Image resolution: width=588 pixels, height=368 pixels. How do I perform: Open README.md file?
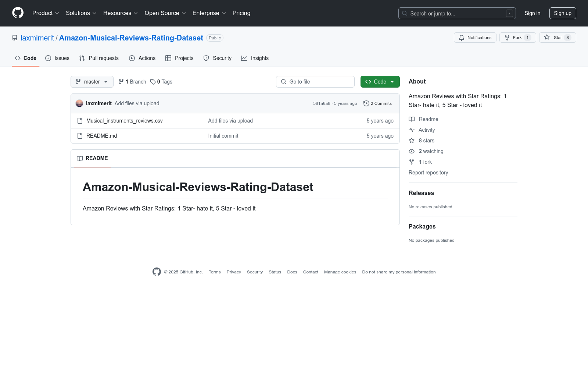click(x=102, y=136)
